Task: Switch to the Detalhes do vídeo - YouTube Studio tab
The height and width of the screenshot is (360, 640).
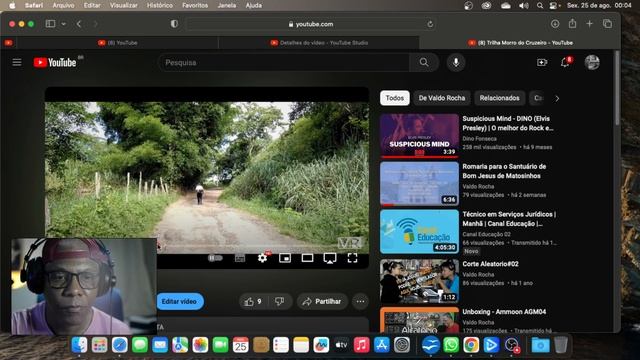Action: (x=319, y=42)
